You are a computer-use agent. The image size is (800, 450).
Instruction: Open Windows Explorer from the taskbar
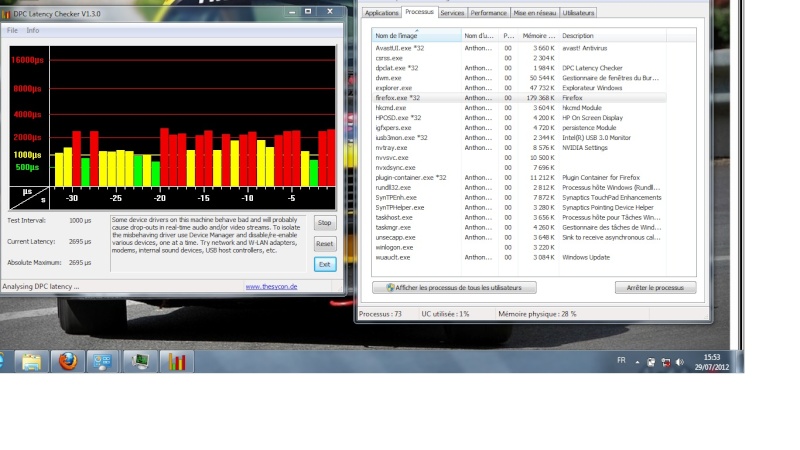[x=31, y=362]
